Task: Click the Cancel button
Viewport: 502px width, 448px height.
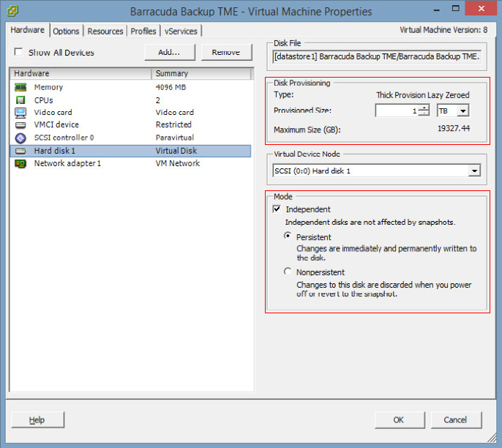Action: point(456,420)
